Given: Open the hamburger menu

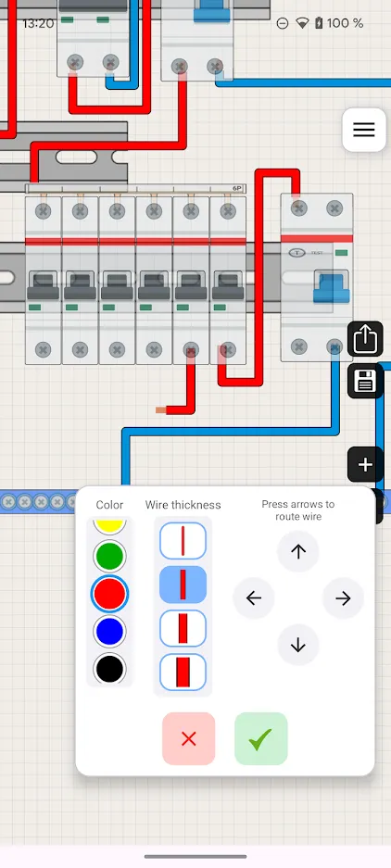Looking at the screenshot, I should click(364, 130).
